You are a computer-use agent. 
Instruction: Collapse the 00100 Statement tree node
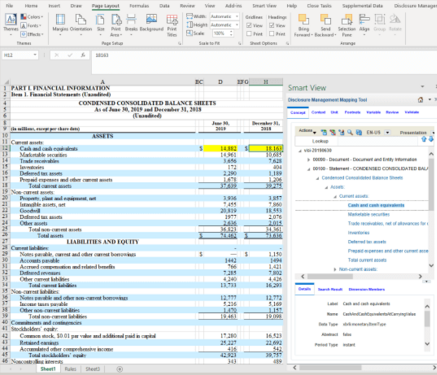point(309,169)
